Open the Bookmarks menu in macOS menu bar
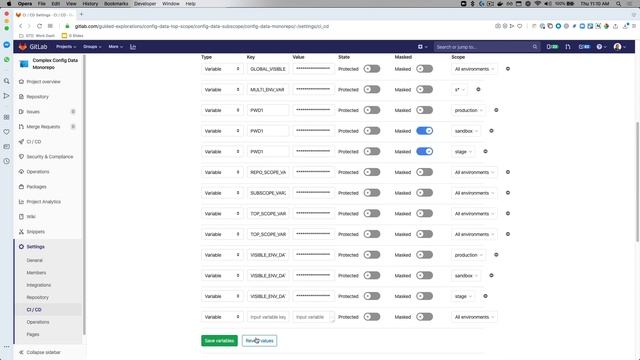 click(116, 4)
